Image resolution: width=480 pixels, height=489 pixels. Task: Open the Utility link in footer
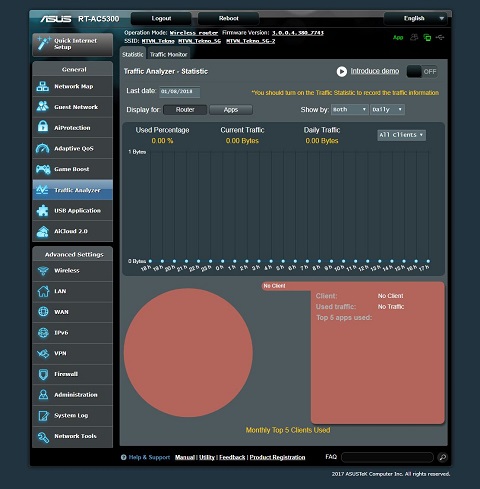[x=207, y=457]
